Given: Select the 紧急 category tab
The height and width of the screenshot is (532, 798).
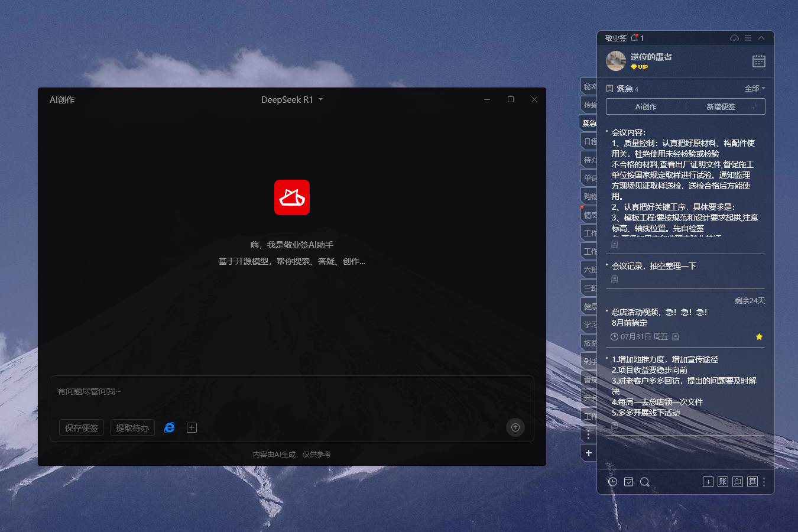Looking at the screenshot, I should 588,123.
